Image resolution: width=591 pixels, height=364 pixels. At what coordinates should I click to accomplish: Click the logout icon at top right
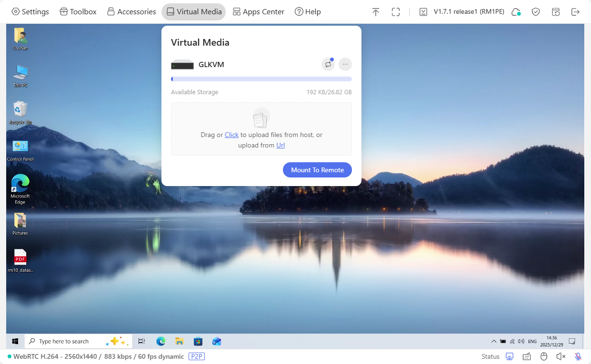coord(575,11)
